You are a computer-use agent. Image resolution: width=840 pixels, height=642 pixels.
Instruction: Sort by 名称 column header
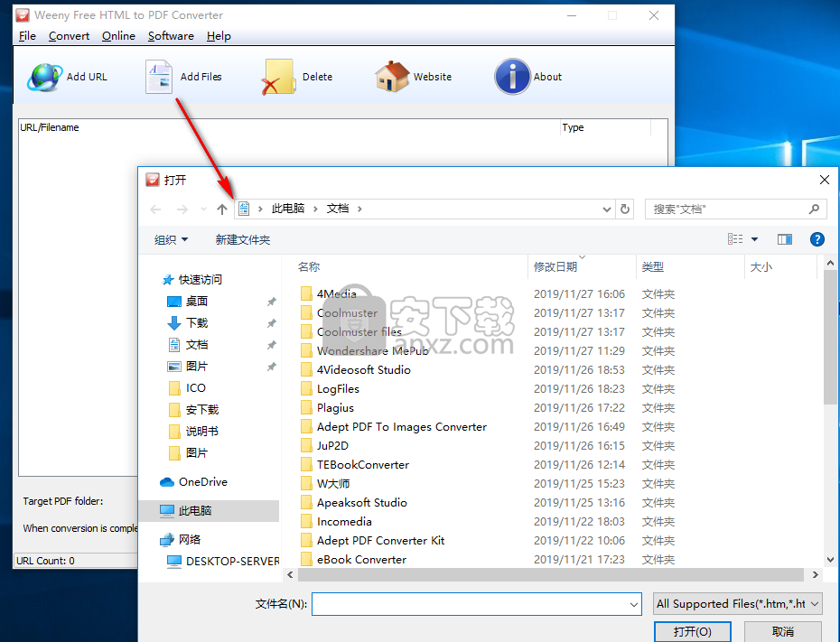(309, 266)
